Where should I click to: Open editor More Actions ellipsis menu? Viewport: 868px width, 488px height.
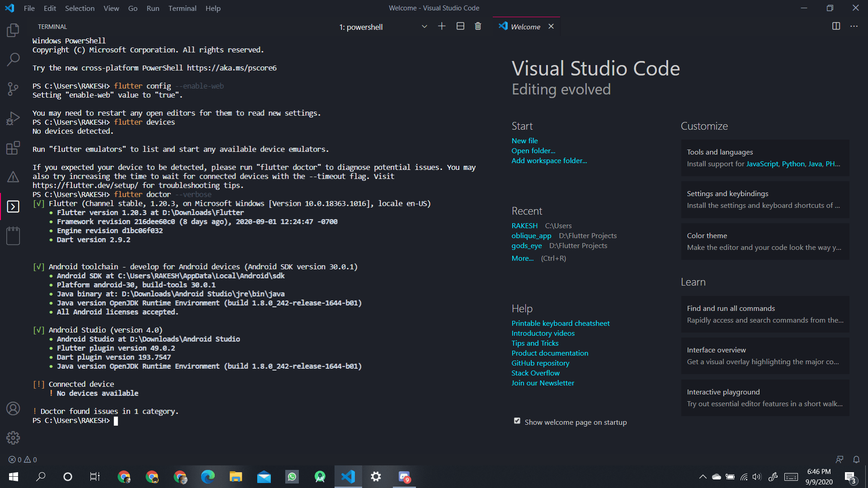click(854, 26)
